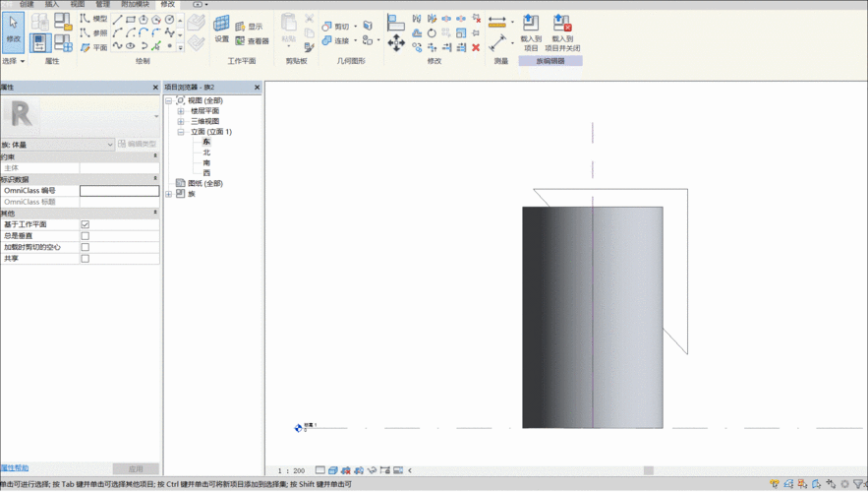868x492 pixels.
Task: Open the 属性 Properties palette button
Action: tap(40, 42)
